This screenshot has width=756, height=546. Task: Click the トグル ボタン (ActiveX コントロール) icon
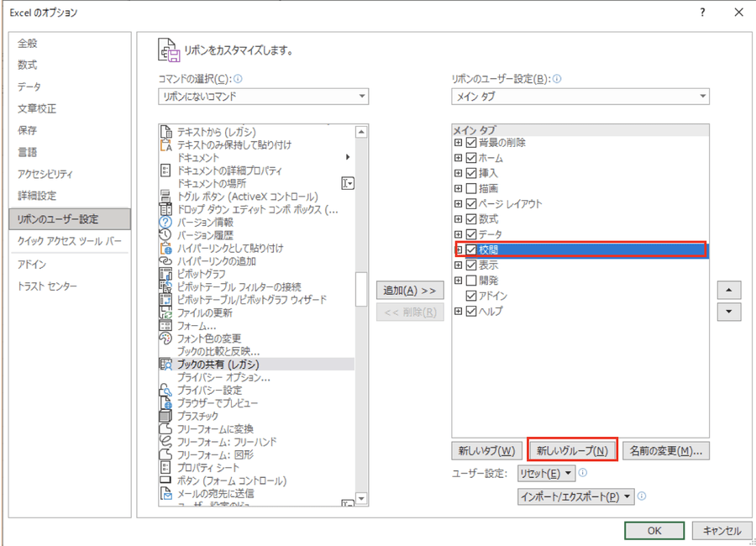[x=165, y=197]
